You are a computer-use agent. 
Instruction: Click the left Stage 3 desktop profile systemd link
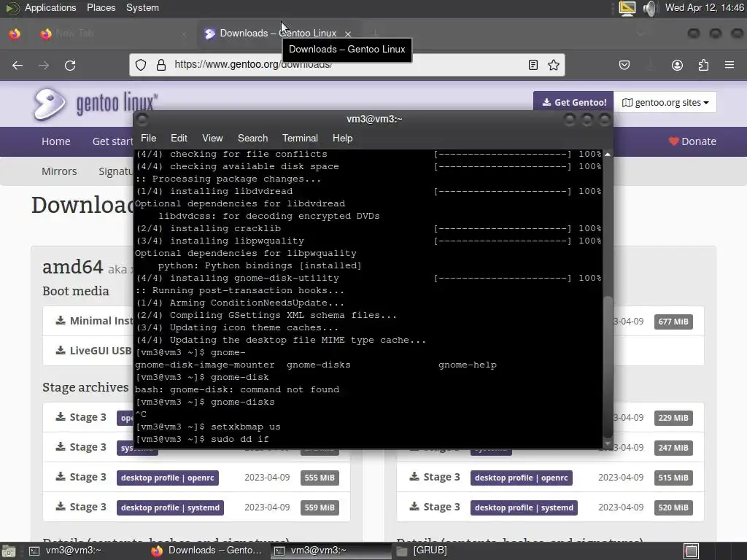170,507
